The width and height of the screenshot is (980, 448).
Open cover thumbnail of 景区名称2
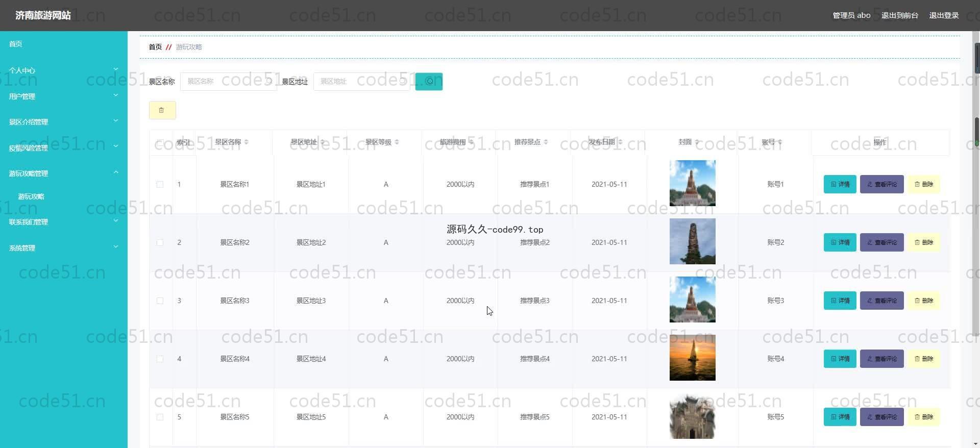tap(692, 241)
